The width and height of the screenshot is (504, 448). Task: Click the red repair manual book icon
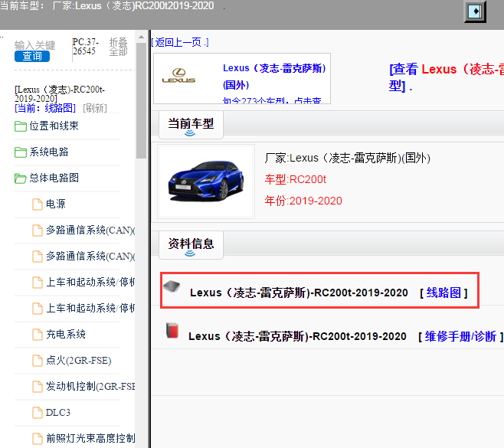click(x=172, y=330)
